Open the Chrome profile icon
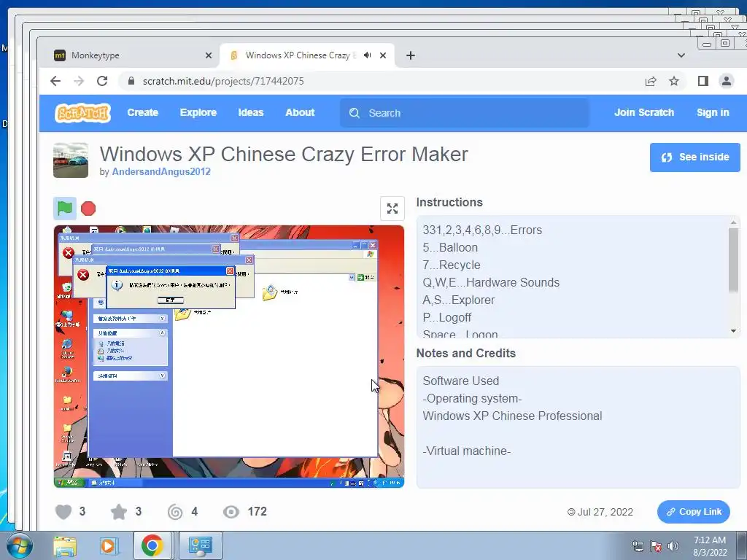The image size is (747, 560). [726, 81]
